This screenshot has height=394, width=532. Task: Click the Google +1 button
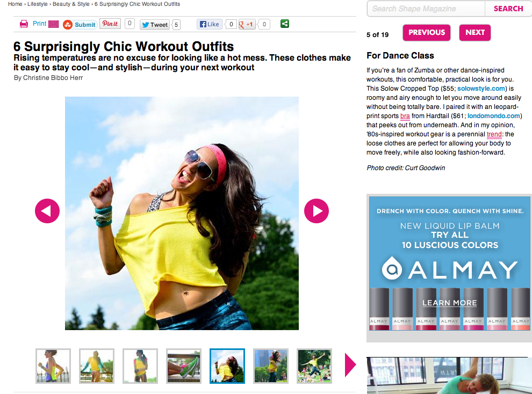[x=247, y=24]
